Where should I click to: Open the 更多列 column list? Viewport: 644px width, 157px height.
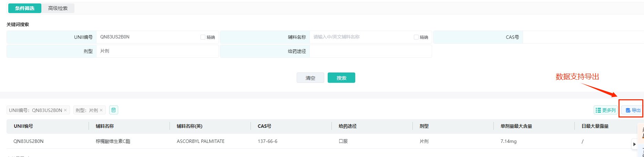pyautogui.click(x=605, y=110)
